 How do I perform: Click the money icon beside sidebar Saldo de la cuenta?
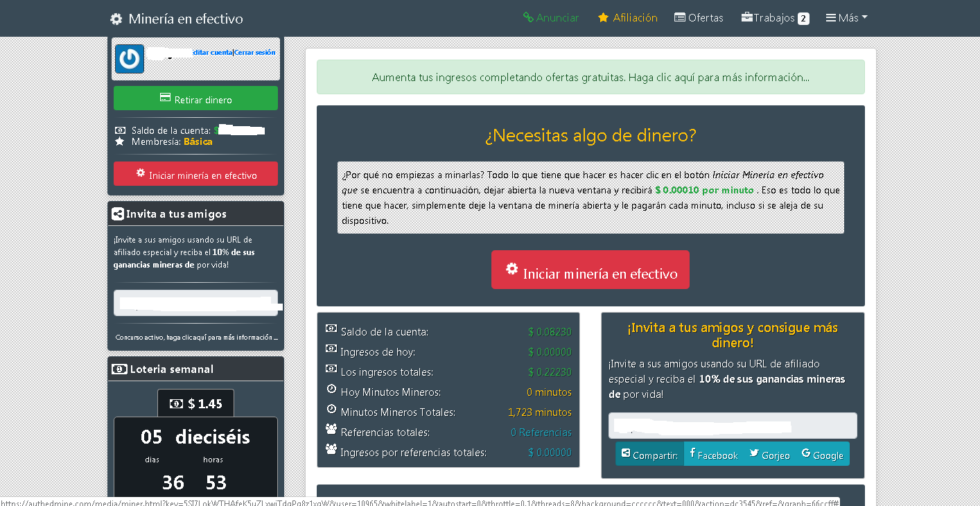(120, 130)
